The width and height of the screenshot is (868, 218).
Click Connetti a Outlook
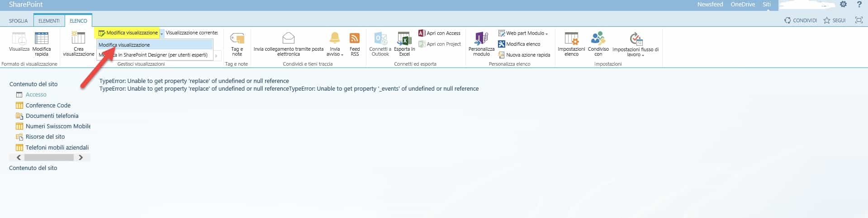click(380, 44)
